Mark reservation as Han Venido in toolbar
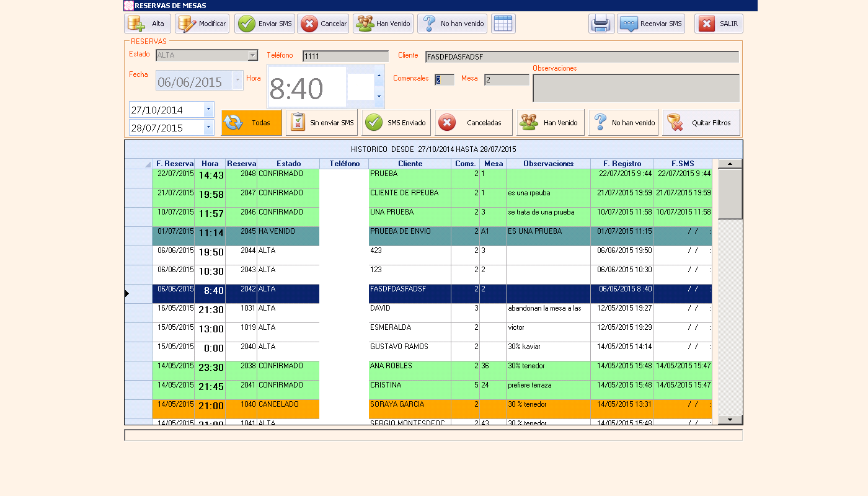The width and height of the screenshot is (868, 496). pos(383,24)
